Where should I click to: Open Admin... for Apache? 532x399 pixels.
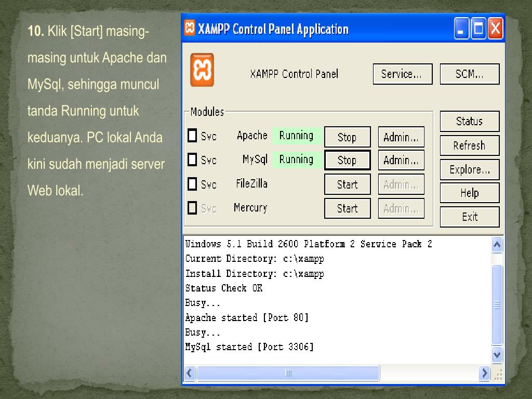pyautogui.click(x=402, y=137)
